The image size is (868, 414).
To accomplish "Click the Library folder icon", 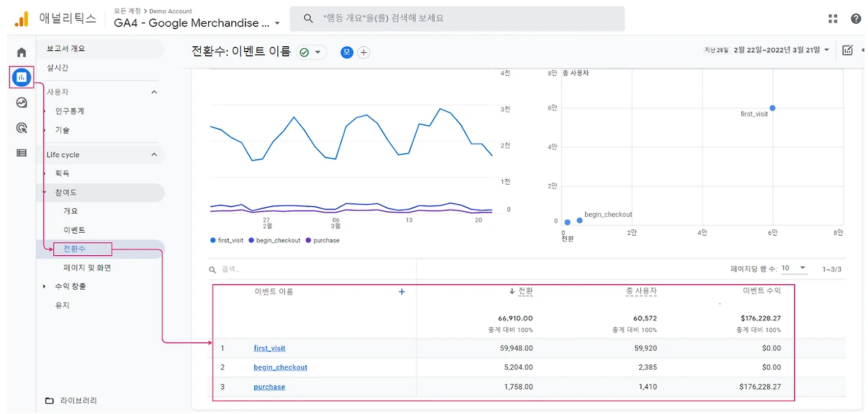I will point(49,400).
